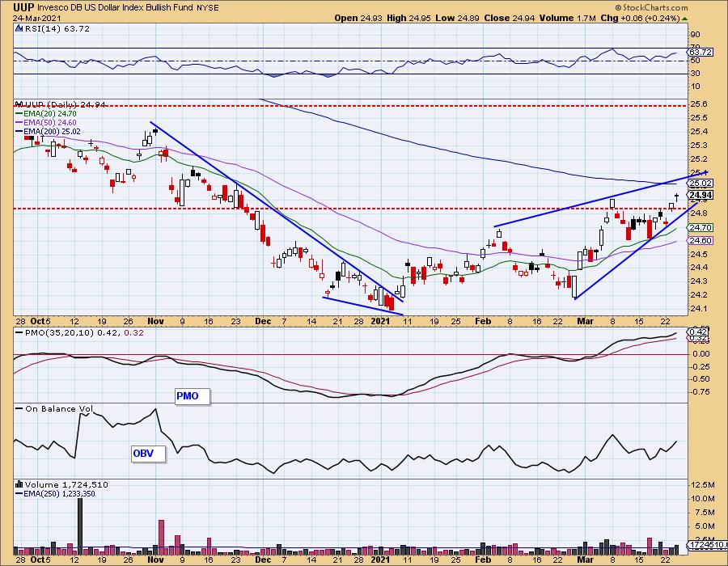Click the 24.94 last price tag
The height and width of the screenshot is (566, 728).
point(700,195)
